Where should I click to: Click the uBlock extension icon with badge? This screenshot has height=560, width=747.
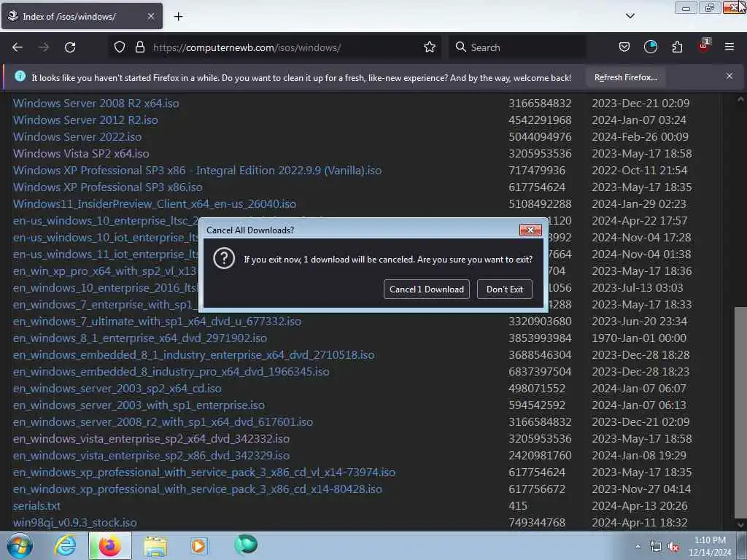(704, 46)
